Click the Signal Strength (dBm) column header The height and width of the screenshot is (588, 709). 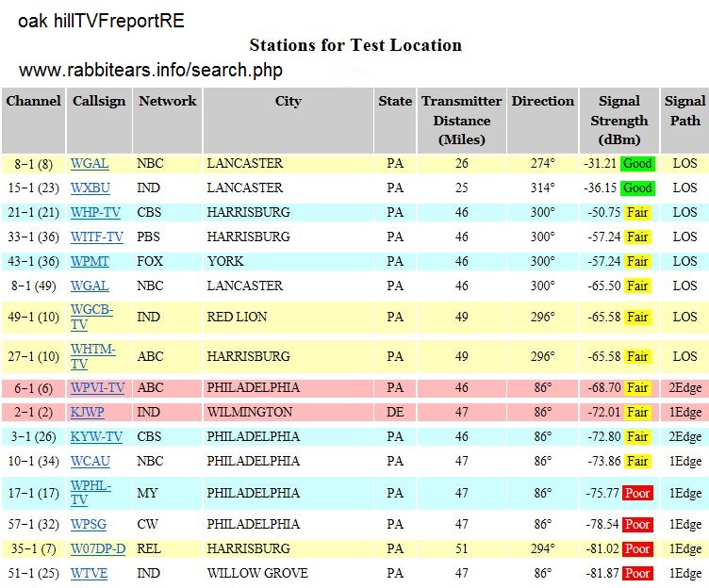point(618,121)
